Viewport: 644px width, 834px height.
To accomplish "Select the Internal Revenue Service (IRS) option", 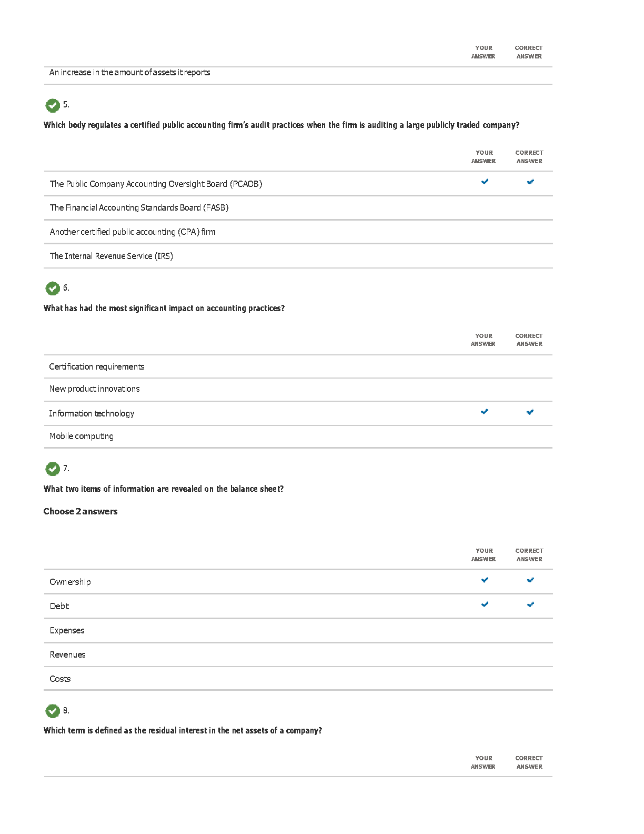I will [111, 256].
